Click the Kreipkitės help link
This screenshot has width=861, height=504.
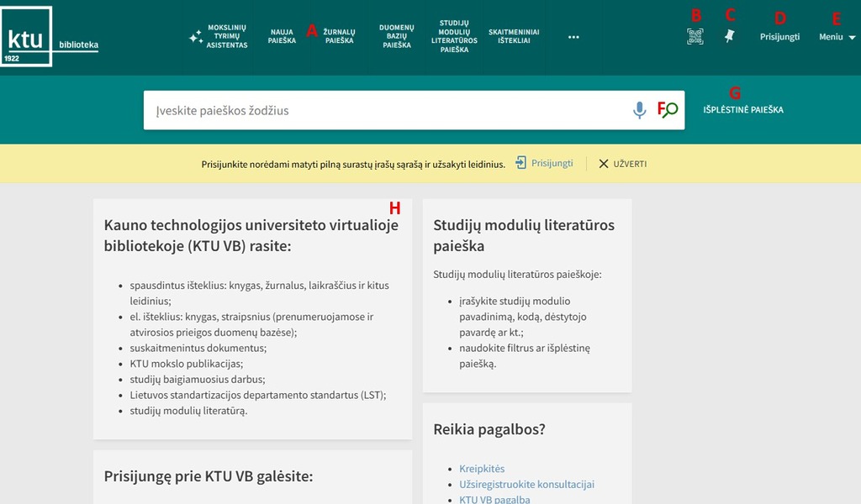pyautogui.click(x=482, y=469)
